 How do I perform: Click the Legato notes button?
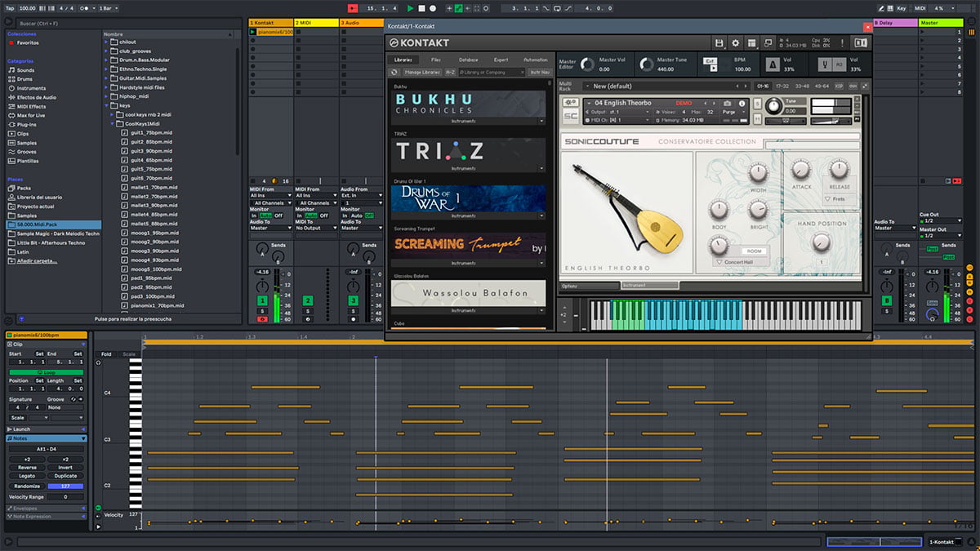tap(27, 476)
